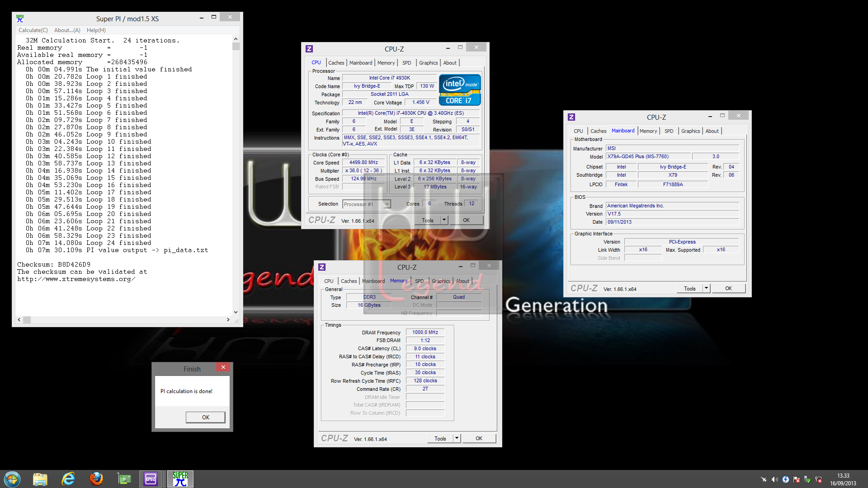The image size is (868, 488).
Task: Select SPD tab in Mainboard CPU-Z window
Action: [669, 131]
